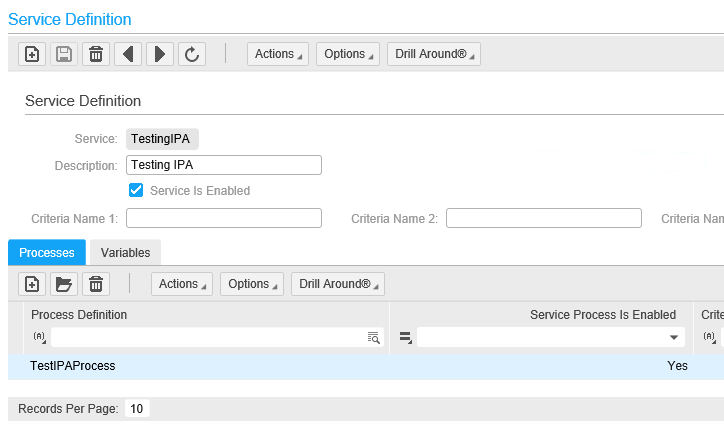Viewport: 724px width, 438px height.
Task: Open top Drill Around dropdown
Action: tap(434, 54)
